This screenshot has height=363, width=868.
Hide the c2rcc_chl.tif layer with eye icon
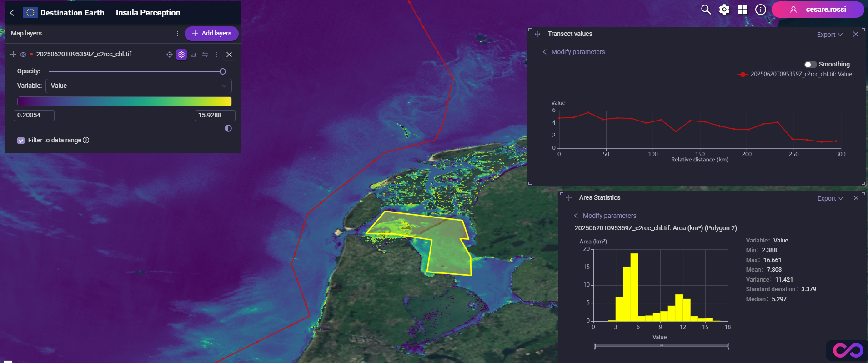pyautogui.click(x=23, y=55)
